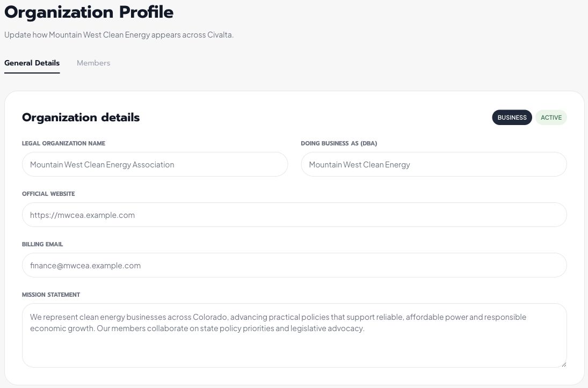This screenshot has height=388, width=588.
Task: Click inside the Mission Statement textarea
Action: pyautogui.click(x=294, y=335)
